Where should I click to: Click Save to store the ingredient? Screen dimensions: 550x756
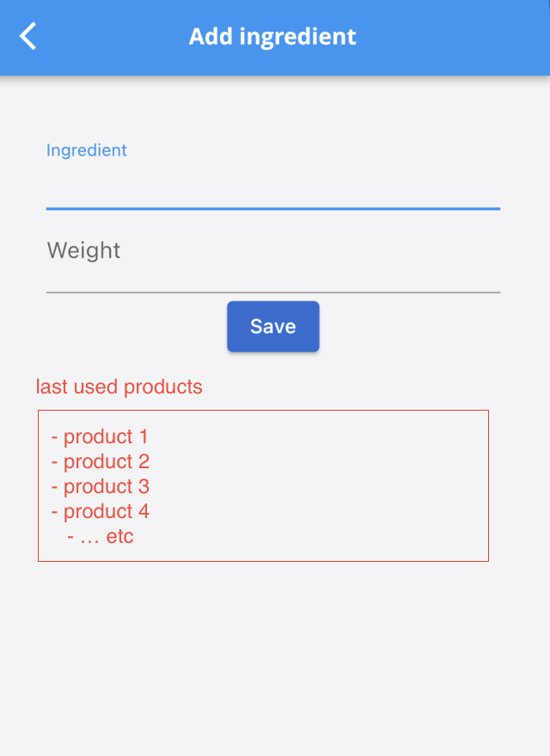point(272,326)
